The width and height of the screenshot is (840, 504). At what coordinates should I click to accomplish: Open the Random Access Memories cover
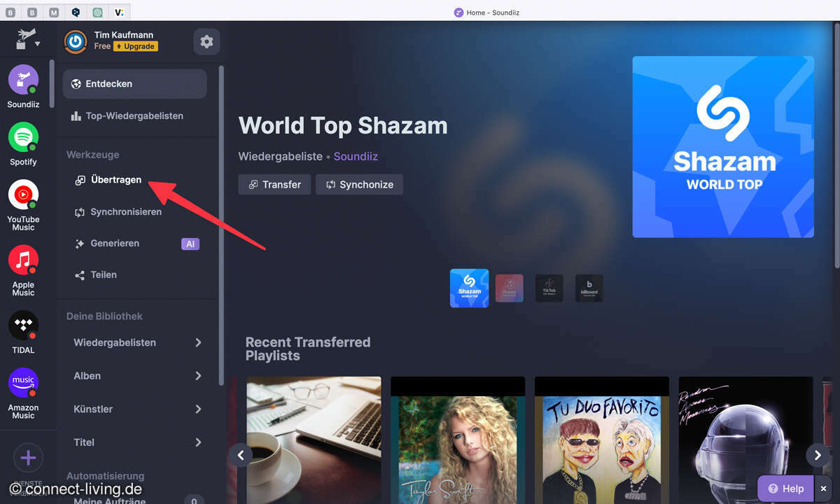pos(745,440)
